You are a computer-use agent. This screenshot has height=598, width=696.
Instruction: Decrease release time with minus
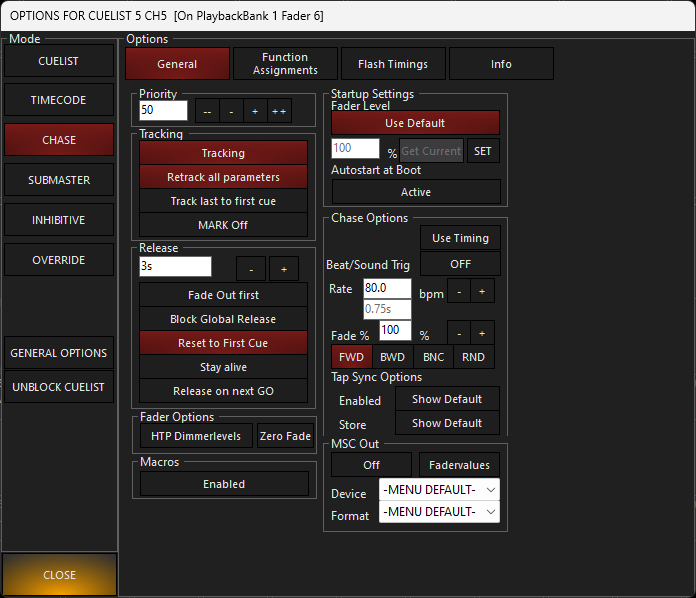[x=251, y=269]
